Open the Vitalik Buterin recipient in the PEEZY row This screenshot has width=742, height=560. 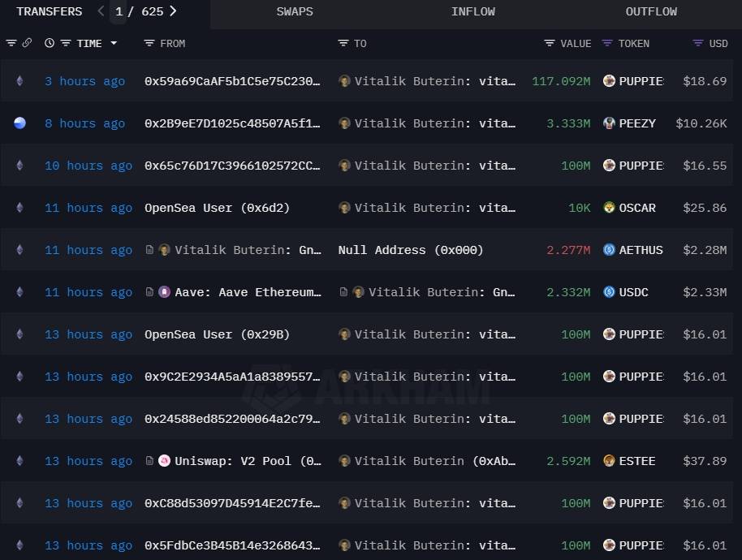pyautogui.click(x=435, y=123)
